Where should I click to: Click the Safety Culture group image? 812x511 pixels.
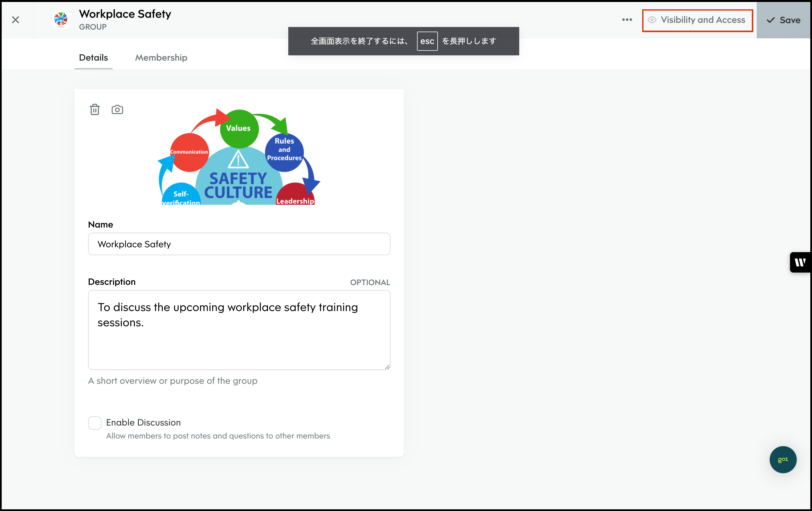(239, 157)
